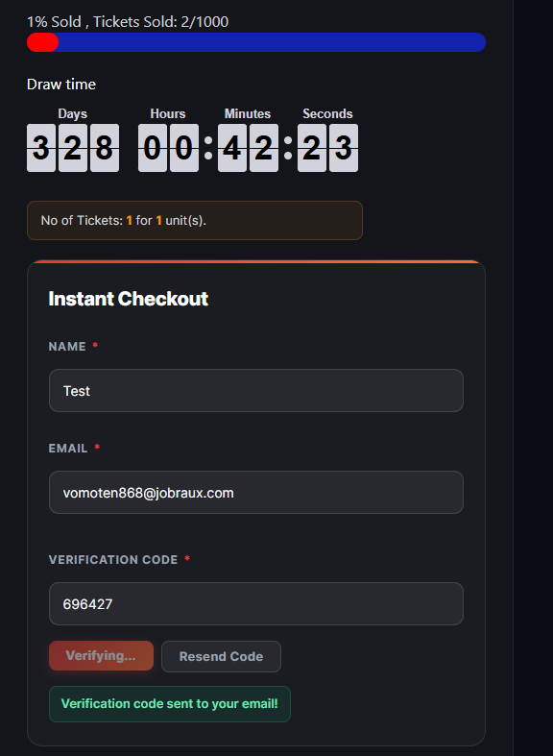Click the last Seconds flip digit card
Image resolution: width=553 pixels, height=756 pixels.
point(344,148)
